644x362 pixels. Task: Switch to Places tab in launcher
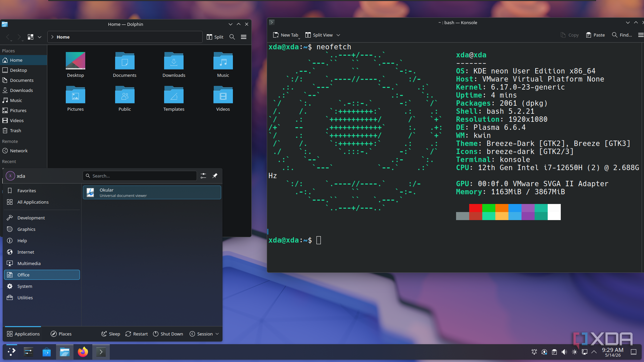[x=61, y=334]
